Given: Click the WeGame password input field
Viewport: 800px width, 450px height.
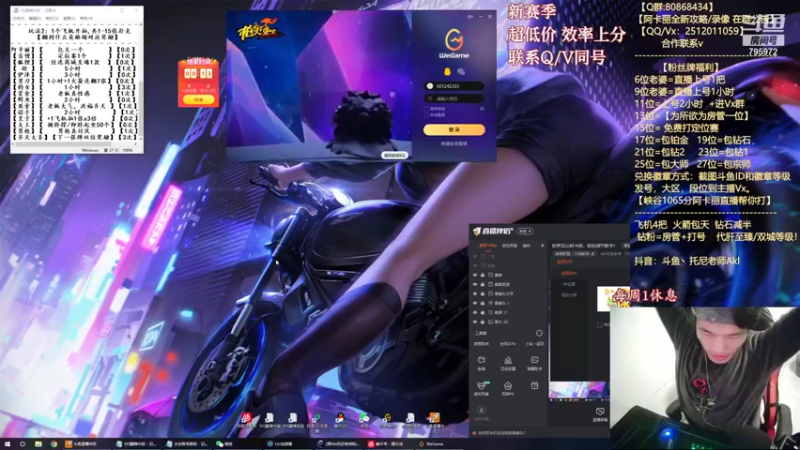Looking at the screenshot, I should (454, 98).
